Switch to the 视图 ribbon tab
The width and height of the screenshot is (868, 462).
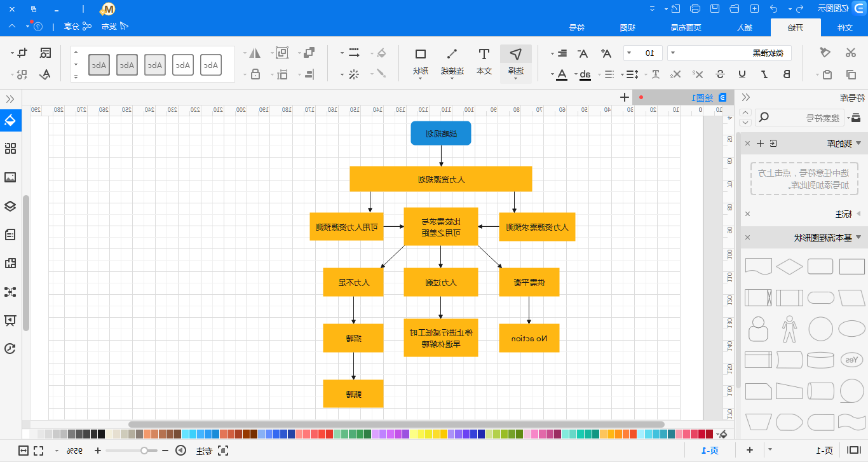[628, 27]
